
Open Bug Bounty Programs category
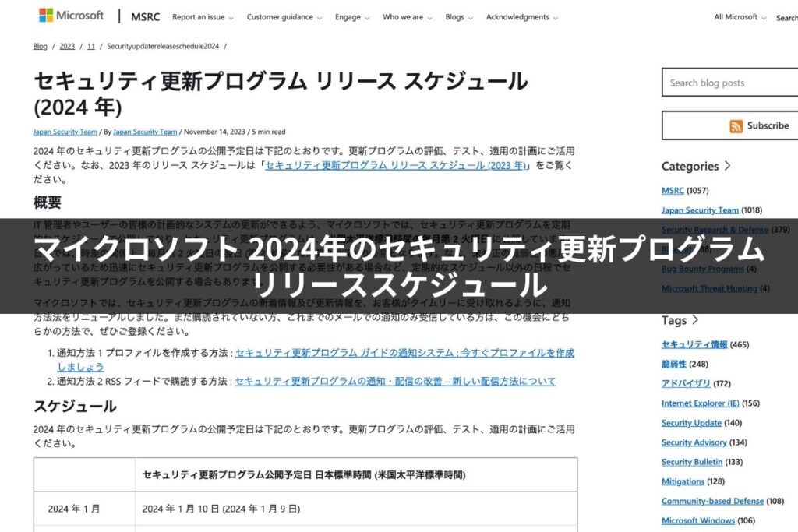pos(703,269)
